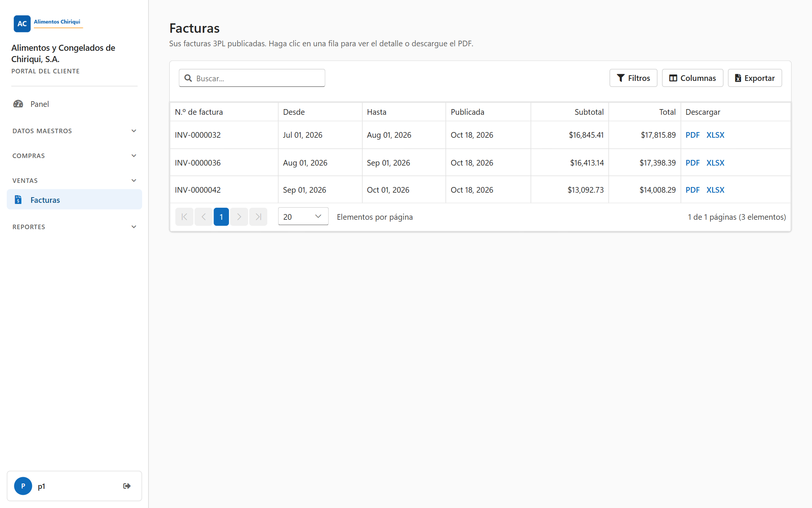
Task: Open the Filtros button
Action: coord(633,78)
